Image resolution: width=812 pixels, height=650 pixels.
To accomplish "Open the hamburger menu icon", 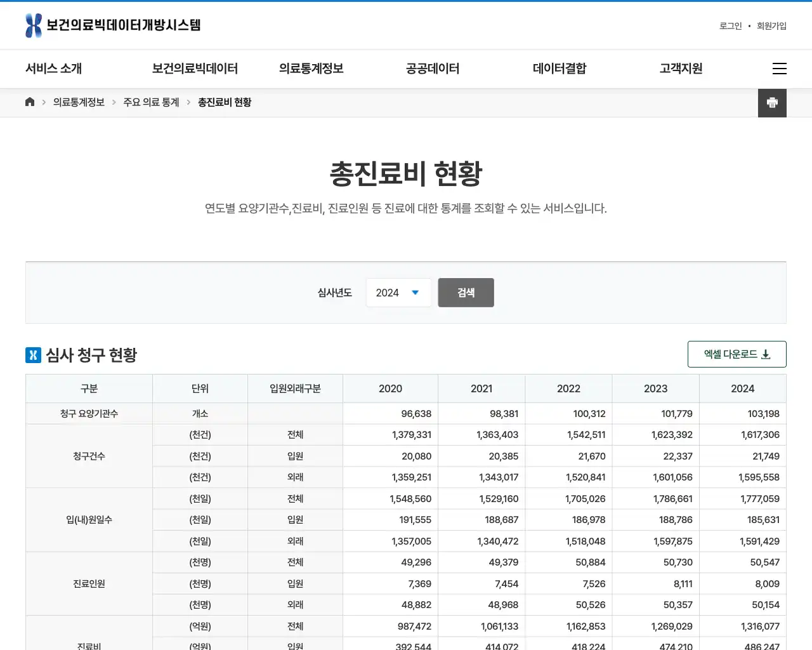I will point(780,69).
